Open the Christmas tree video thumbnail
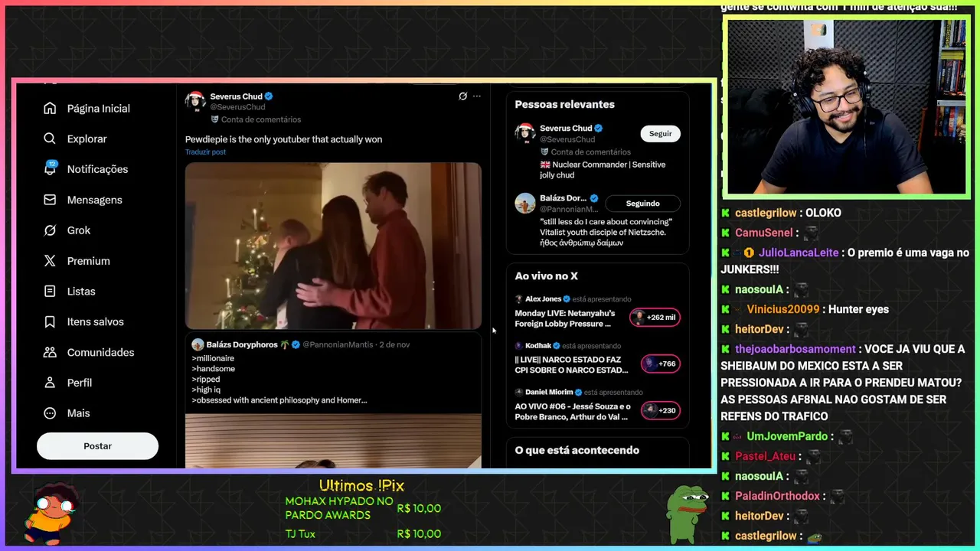The height and width of the screenshot is (551, 980). [x=333, y=246]
